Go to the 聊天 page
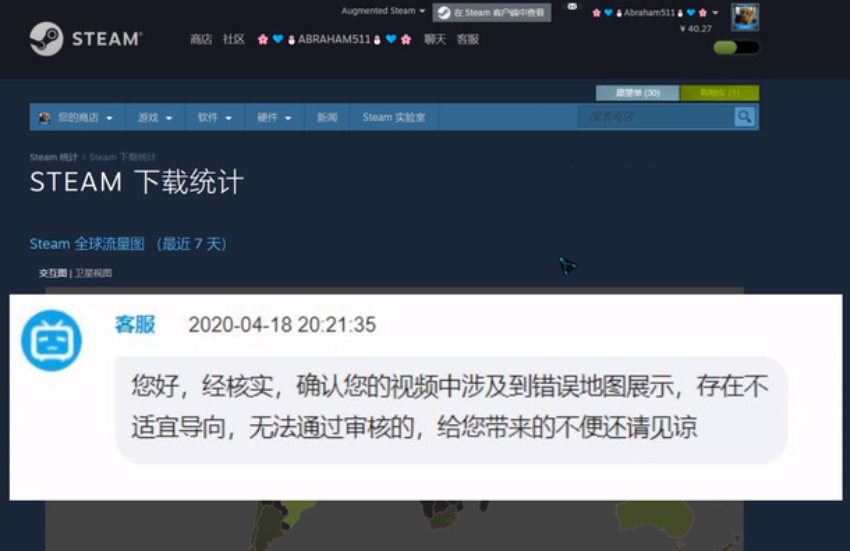This screenshot has height=551, width=850. 435,40
